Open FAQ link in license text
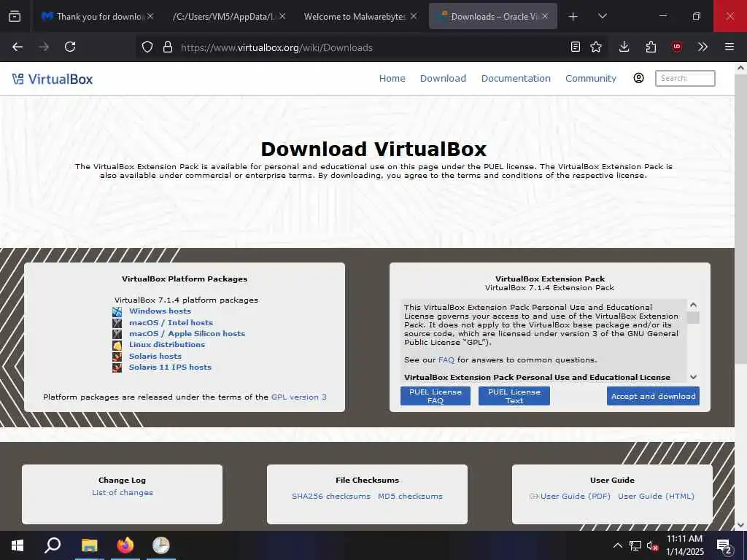Image resolution: width=747 pixels, height=560 pixels. click(x=446, y=359)
